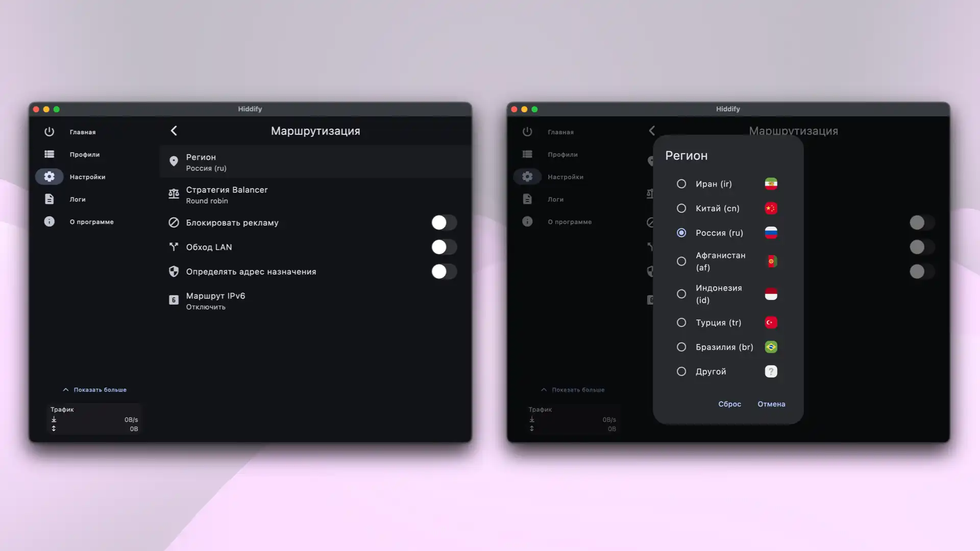The width and height of the screenshot is (980, 551).
Task: Toggle the Определять адрес назначения switch
Action: 444,271
